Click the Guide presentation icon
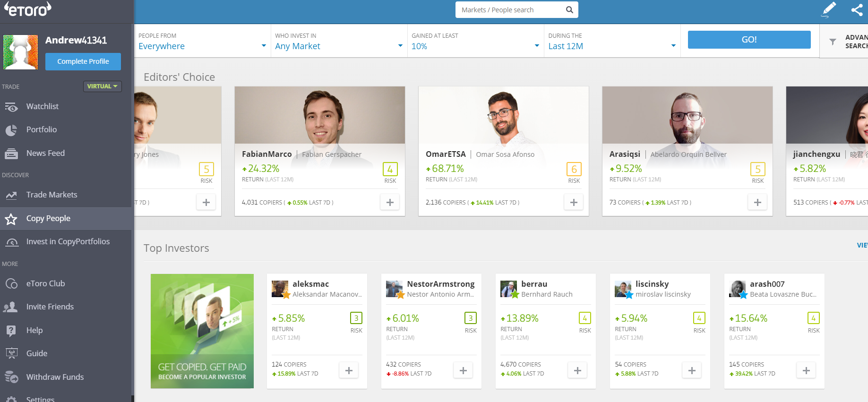The height and width of the screenshot is (402, 868). pyautogui.click(x=11, y=353)
